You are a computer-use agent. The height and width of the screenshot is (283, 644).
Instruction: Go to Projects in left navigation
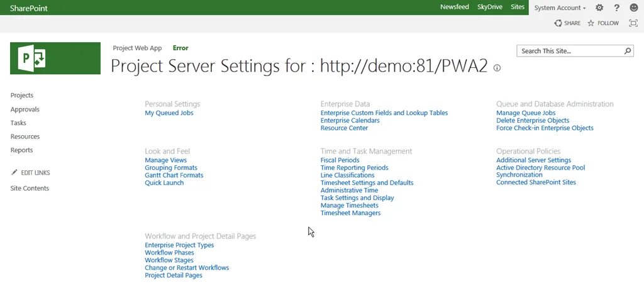pos(22,96)
